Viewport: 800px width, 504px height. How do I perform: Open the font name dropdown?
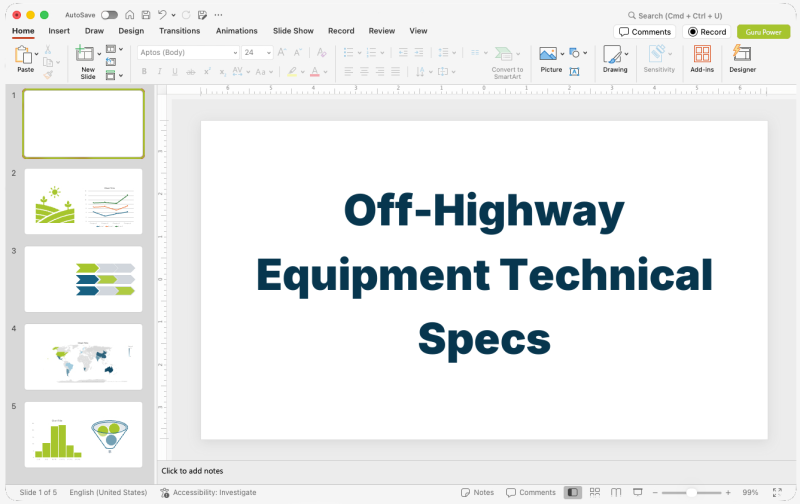[x=235, y=53]
